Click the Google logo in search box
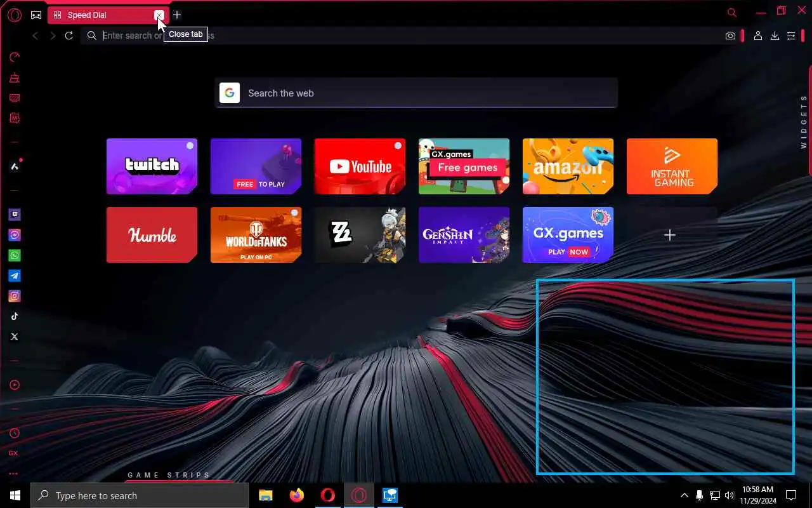The height and width of the screenshot is (508, 812). [230, 93]
